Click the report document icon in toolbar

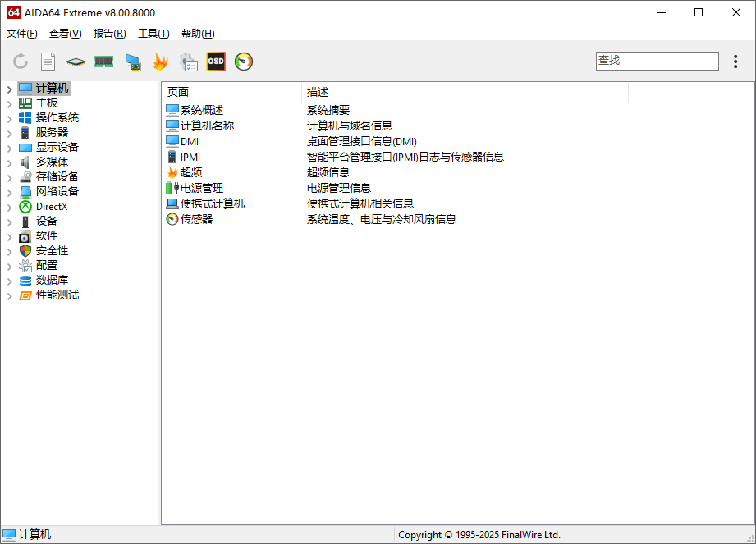coord(47,62)
